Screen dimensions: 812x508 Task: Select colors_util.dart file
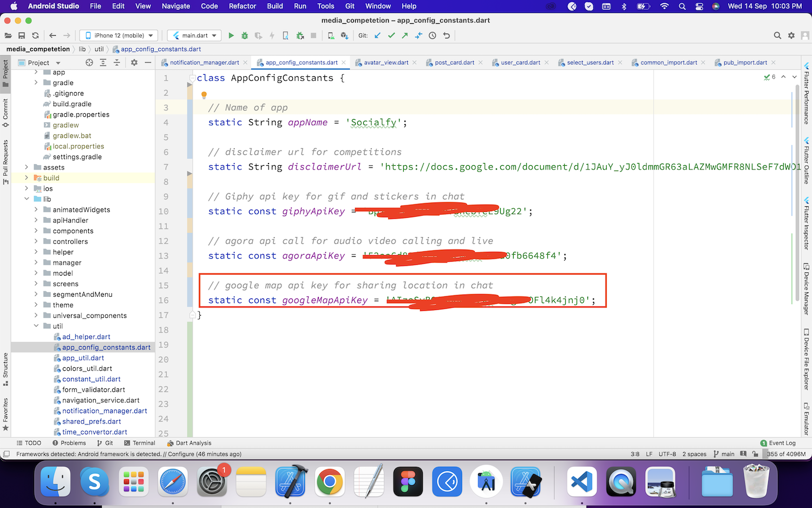point(87,368)
